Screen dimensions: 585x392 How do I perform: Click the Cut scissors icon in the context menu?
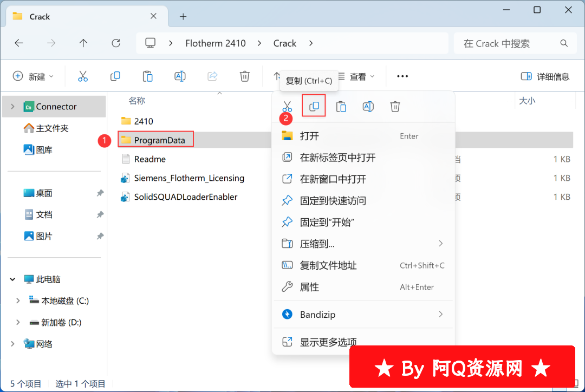287,107
